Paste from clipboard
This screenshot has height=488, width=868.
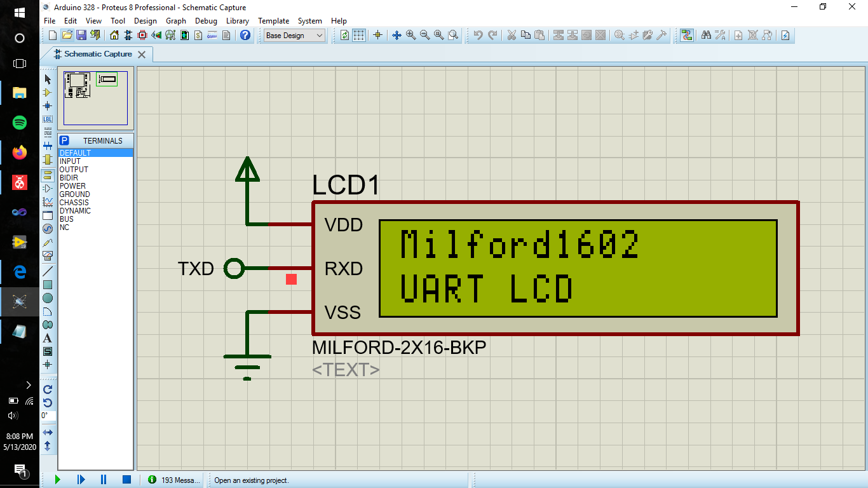[539, 36]
